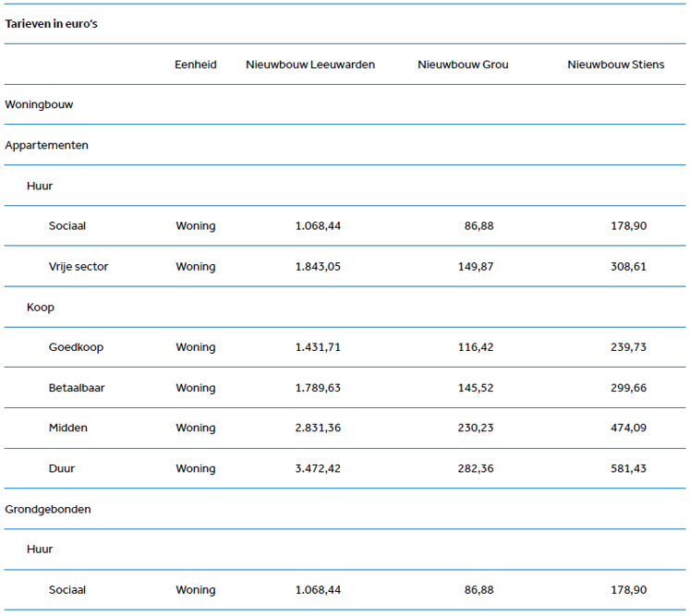Click the Midden row label

coord(68,428)
